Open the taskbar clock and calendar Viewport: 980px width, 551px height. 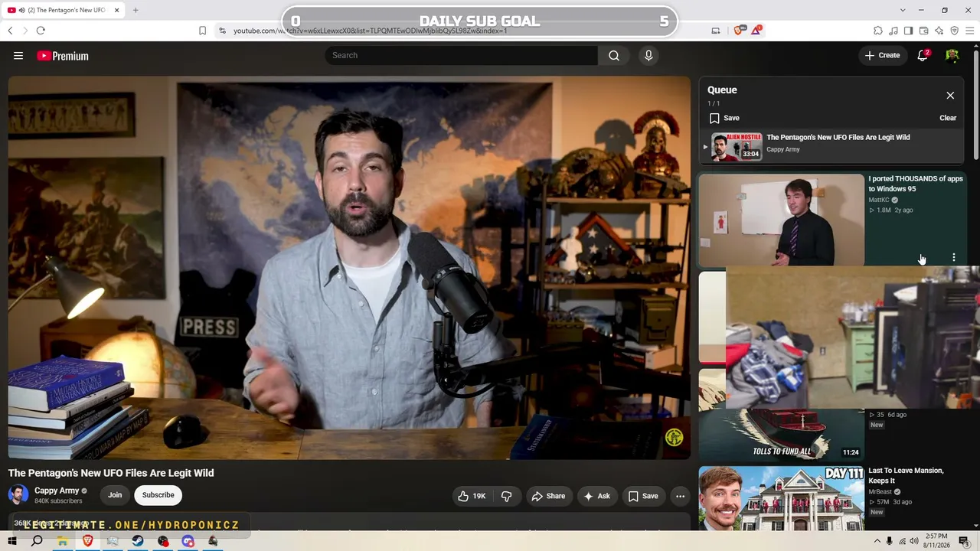(937, 541)
